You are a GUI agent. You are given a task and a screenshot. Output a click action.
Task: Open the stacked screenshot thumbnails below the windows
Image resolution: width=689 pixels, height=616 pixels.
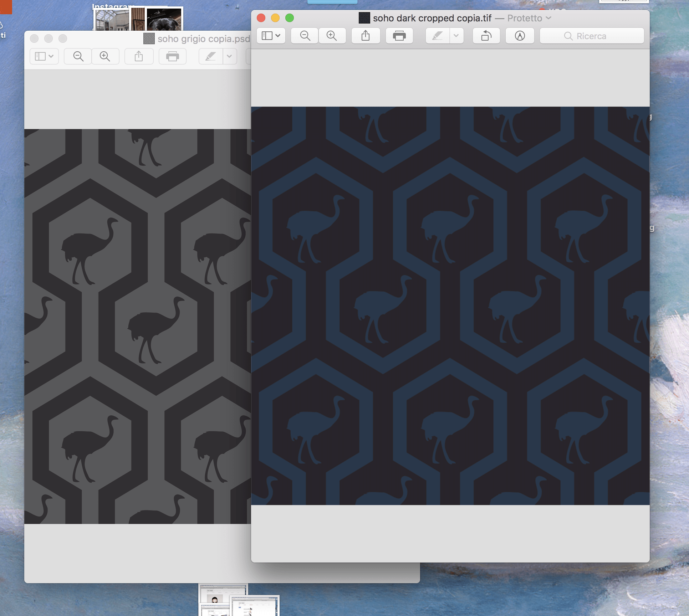click(x=239, y=600)
